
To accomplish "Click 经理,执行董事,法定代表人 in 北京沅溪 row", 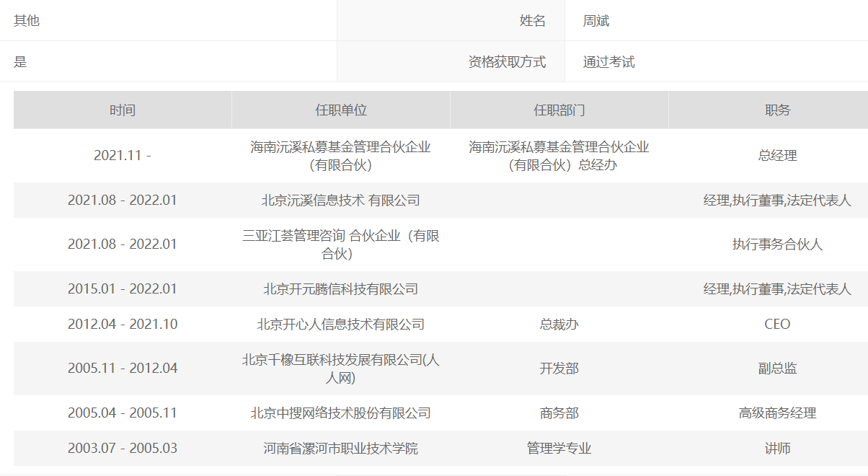I will click(778, 200).
